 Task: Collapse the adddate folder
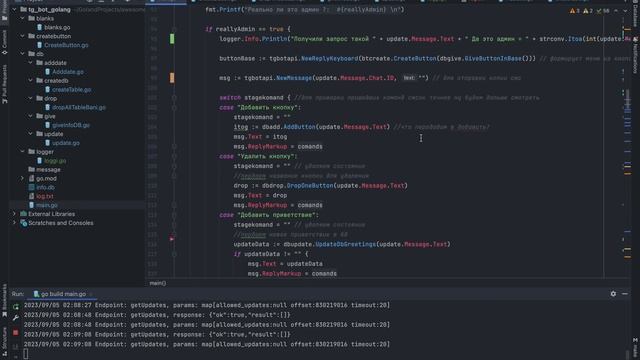pos(31,62)
